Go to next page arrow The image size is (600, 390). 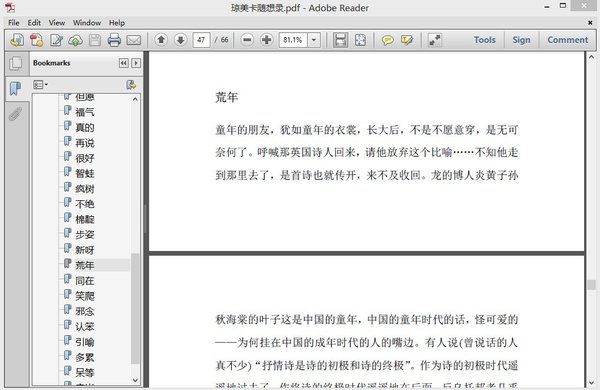tap(180, 39)
